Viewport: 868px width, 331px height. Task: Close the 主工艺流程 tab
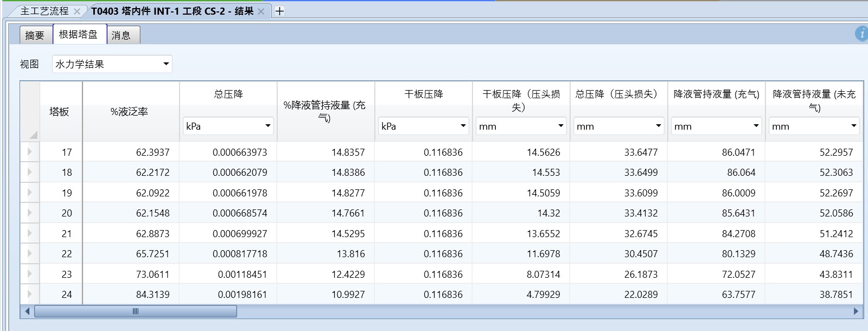pyautogui.click(x=77, y=11)
